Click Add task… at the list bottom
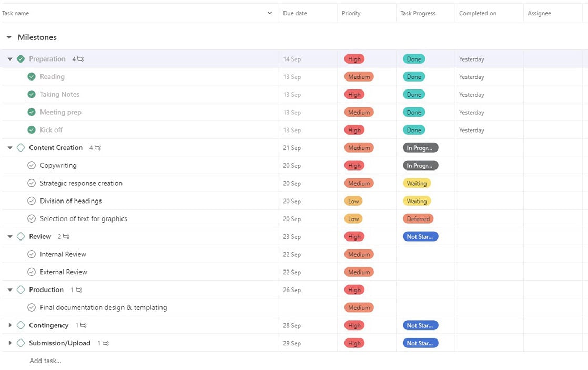 [x=45, y=361]
